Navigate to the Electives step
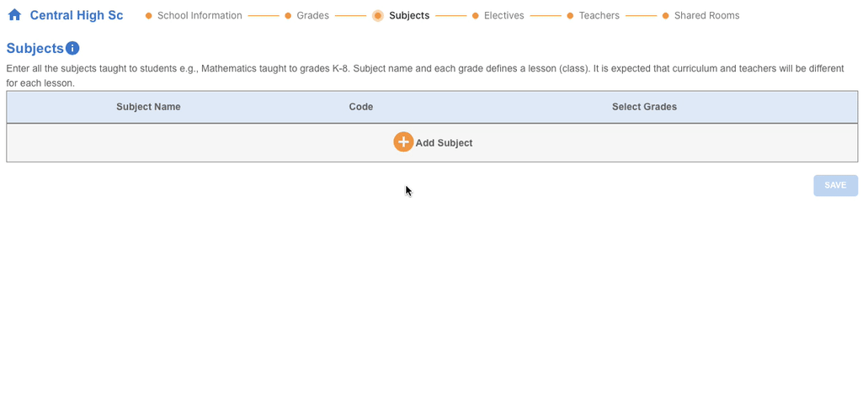 tap(503, 15)
